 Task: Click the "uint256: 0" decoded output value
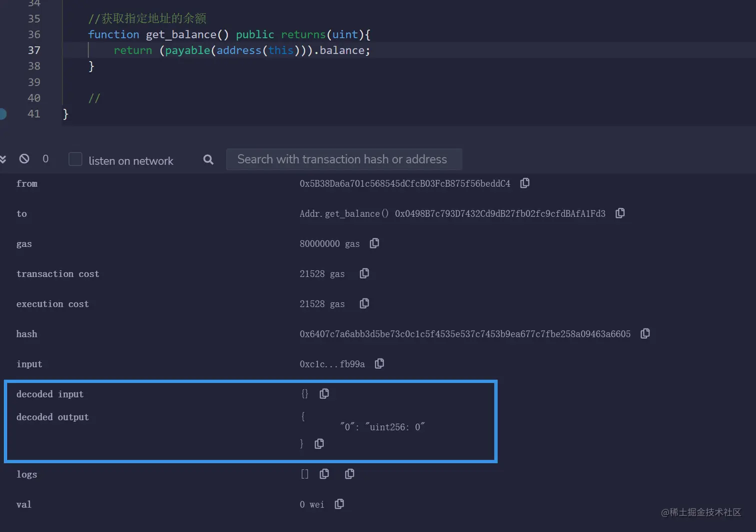[x=395, y=426]
